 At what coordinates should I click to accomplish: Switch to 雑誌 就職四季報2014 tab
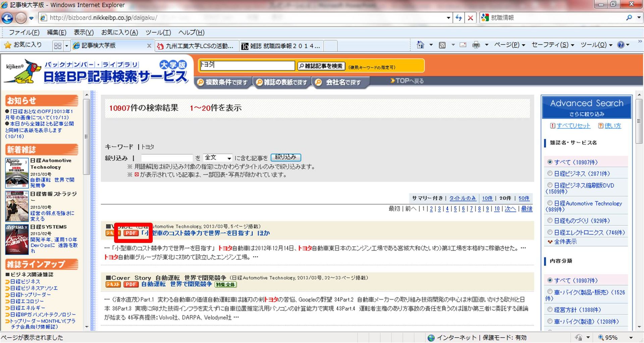(x=281, y=46)
